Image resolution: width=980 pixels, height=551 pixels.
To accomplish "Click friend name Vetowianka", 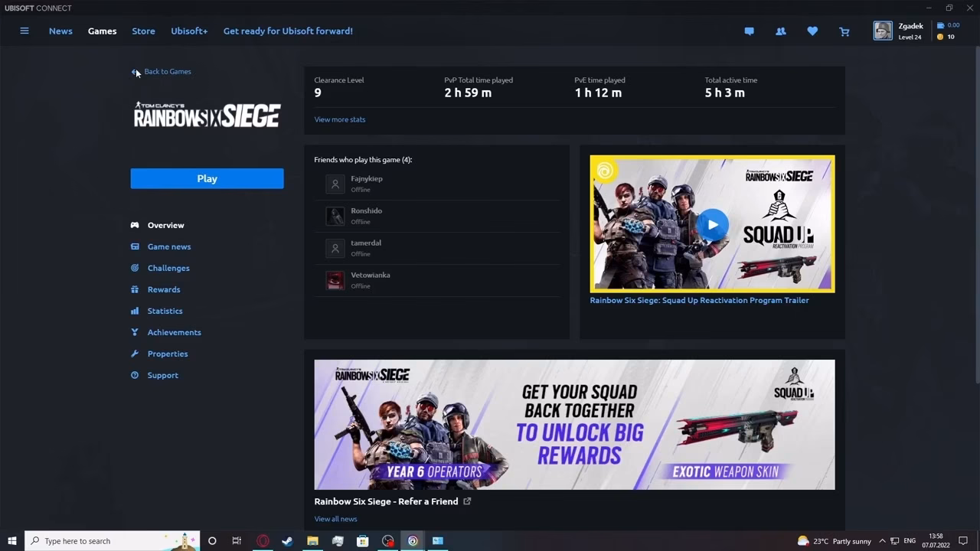I will (371, 275).
